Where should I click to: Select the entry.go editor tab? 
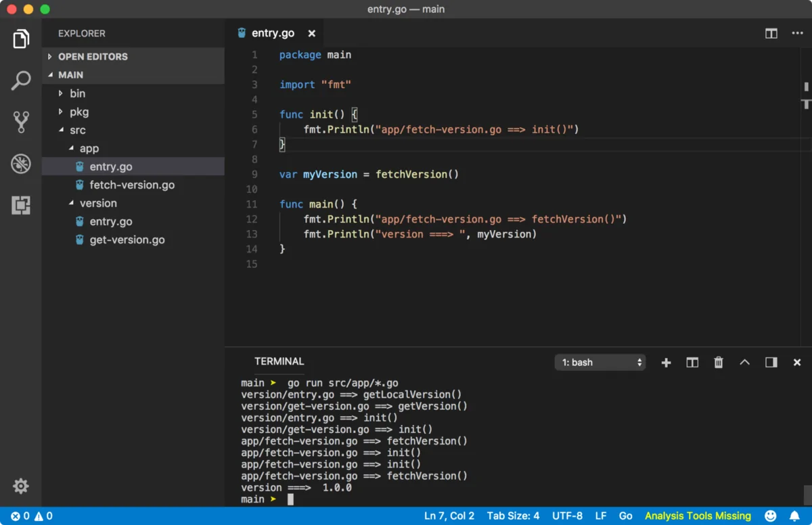coord(272,33)
